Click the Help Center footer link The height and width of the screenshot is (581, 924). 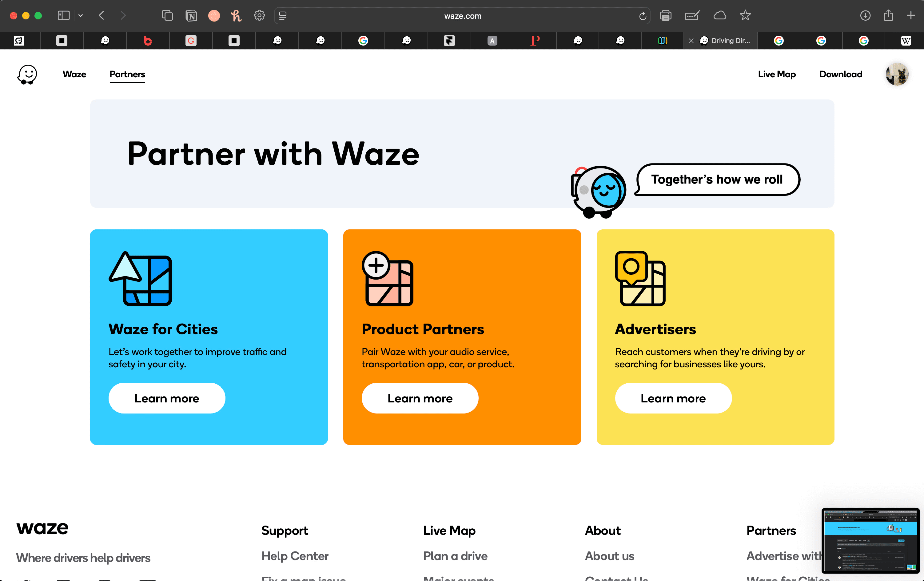coord(295,556)
